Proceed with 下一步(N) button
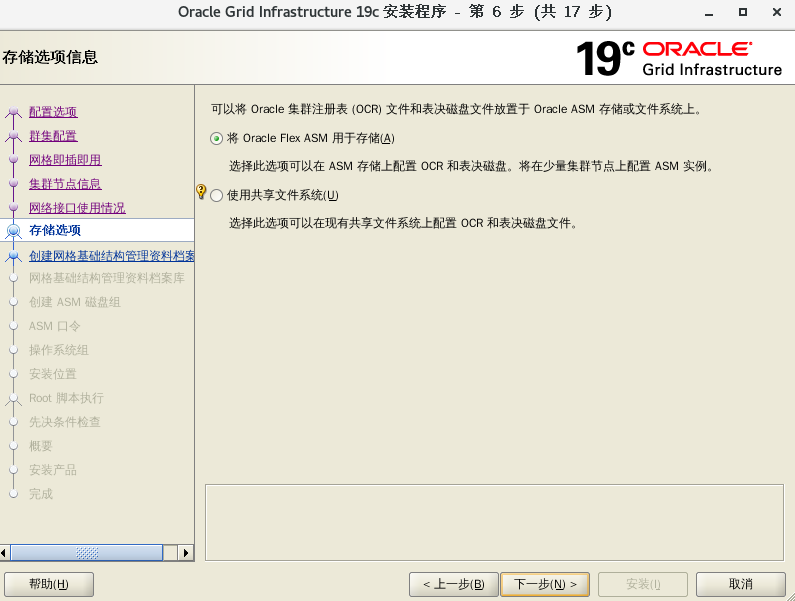Screen dimensions: 795x601 pos(545,584)
